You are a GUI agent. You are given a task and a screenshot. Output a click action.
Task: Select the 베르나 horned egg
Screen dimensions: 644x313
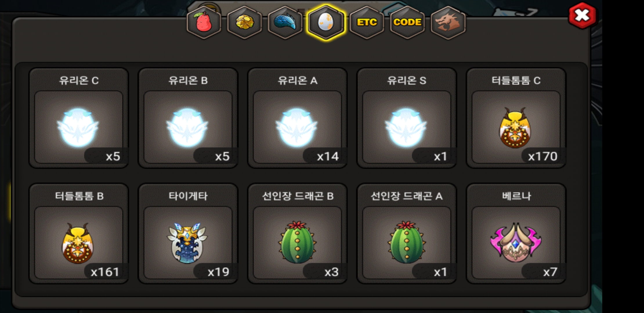pyautogui.click(x=516, y=242)
